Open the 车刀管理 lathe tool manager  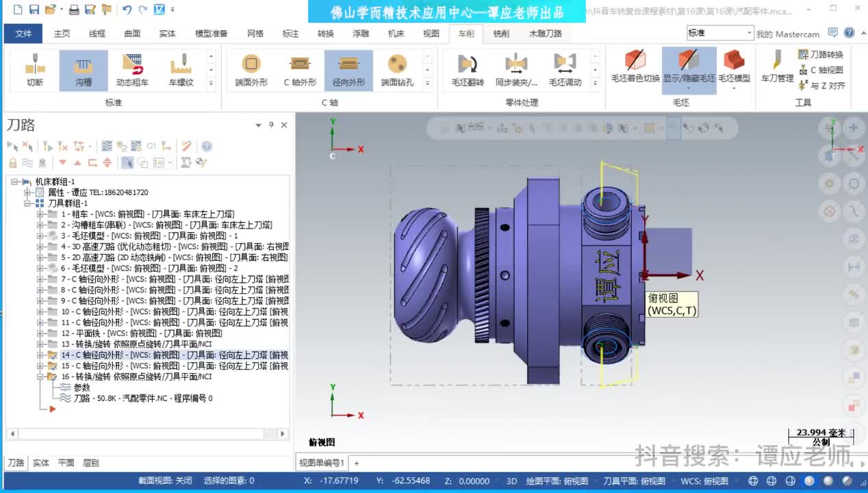point(777,66)
